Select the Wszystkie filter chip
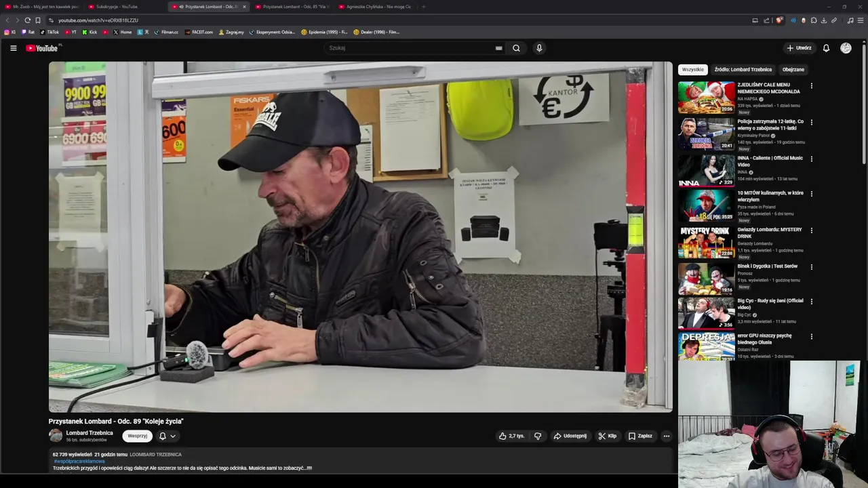This screenshot has height=488, width=868. 693,69
